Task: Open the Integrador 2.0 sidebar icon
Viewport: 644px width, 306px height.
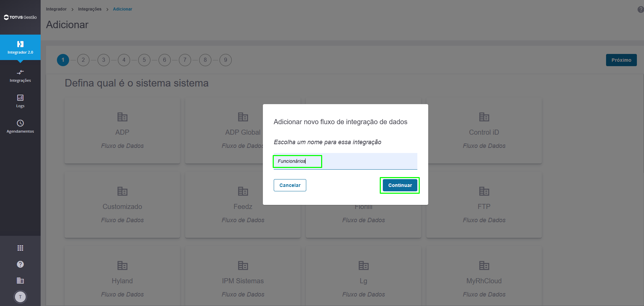Action: coord(20,44)
